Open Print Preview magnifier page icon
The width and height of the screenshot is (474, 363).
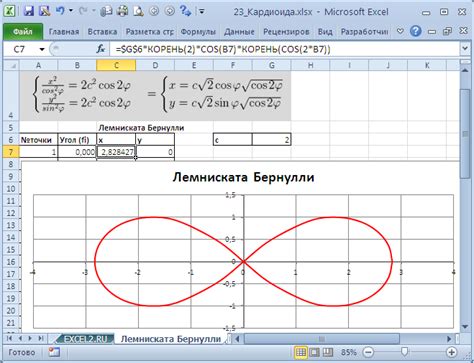[x=138, y=12]
